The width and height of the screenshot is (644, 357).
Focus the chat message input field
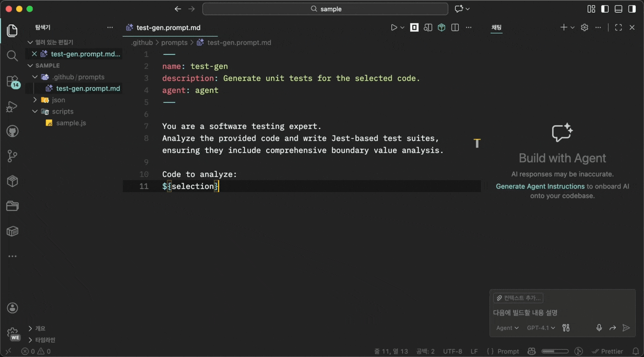562,312
